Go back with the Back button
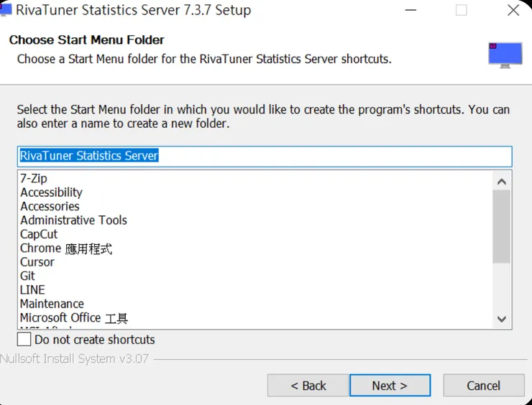 point(308,386)
